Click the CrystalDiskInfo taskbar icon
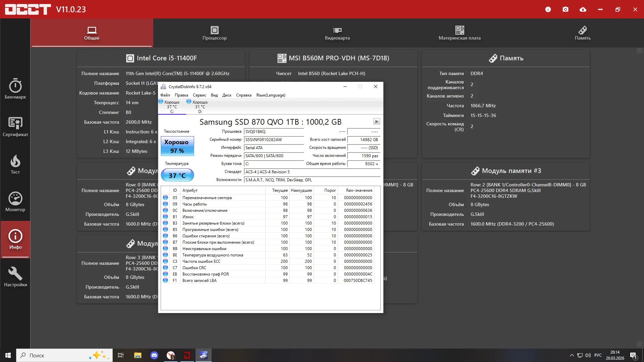This screenshot has width=644, height=362. [203, 355]
